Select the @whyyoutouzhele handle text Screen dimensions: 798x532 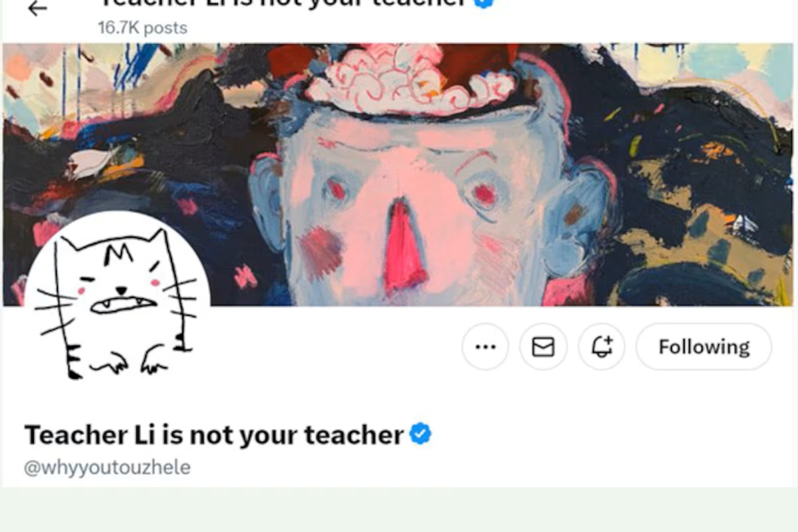108,467
